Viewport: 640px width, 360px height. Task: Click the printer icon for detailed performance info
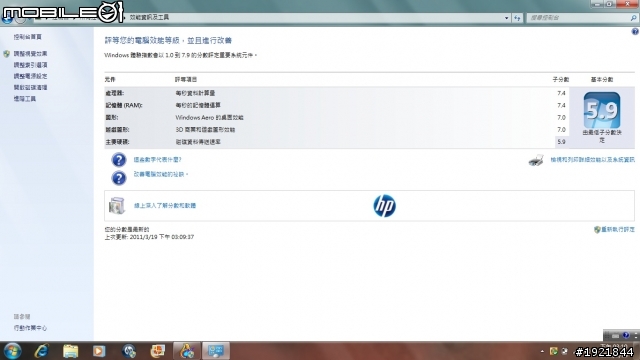coord(536,160)
